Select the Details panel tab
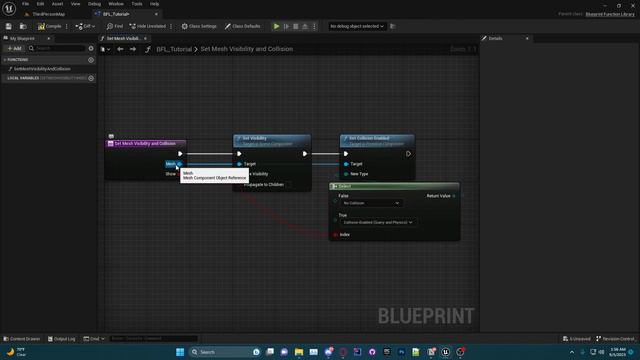The width and height of the screenshot is (640, 360). pos(496,38)
